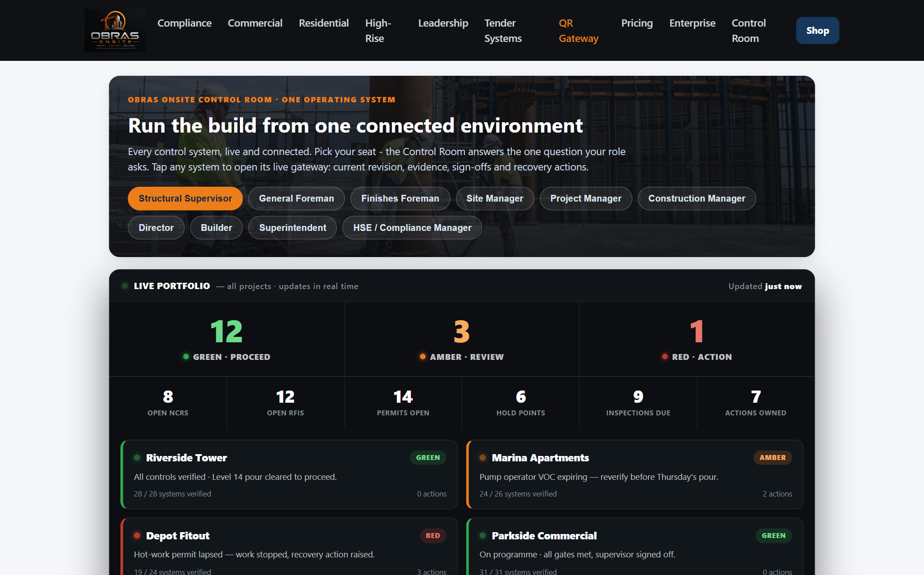Pick the Superintendent role

click(x=293, y=228)
